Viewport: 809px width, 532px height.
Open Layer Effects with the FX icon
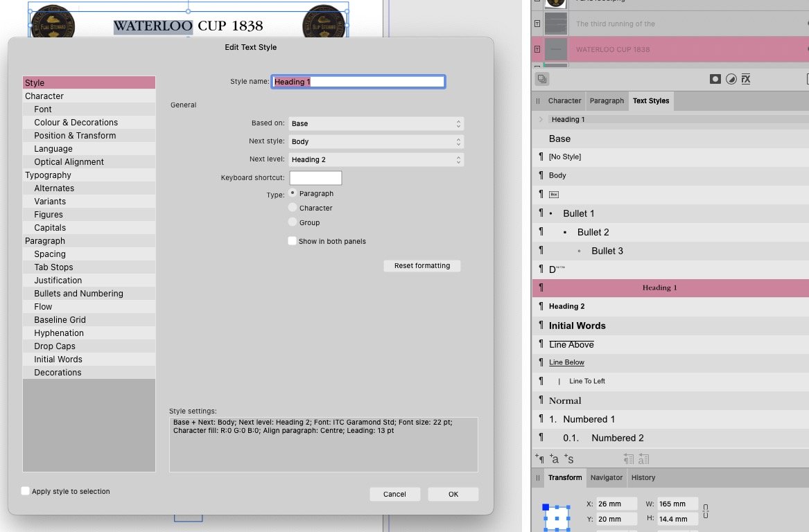(x=746, y=79)
